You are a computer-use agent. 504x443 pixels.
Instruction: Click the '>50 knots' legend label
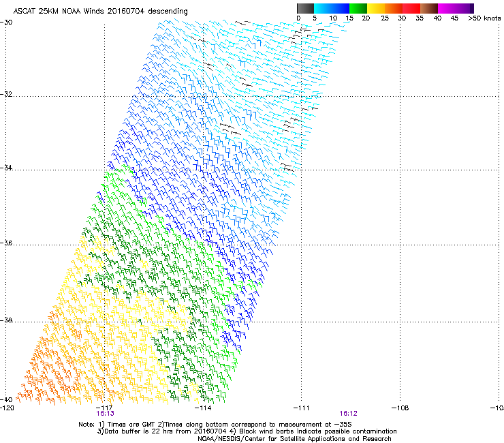tap(484, 18)
